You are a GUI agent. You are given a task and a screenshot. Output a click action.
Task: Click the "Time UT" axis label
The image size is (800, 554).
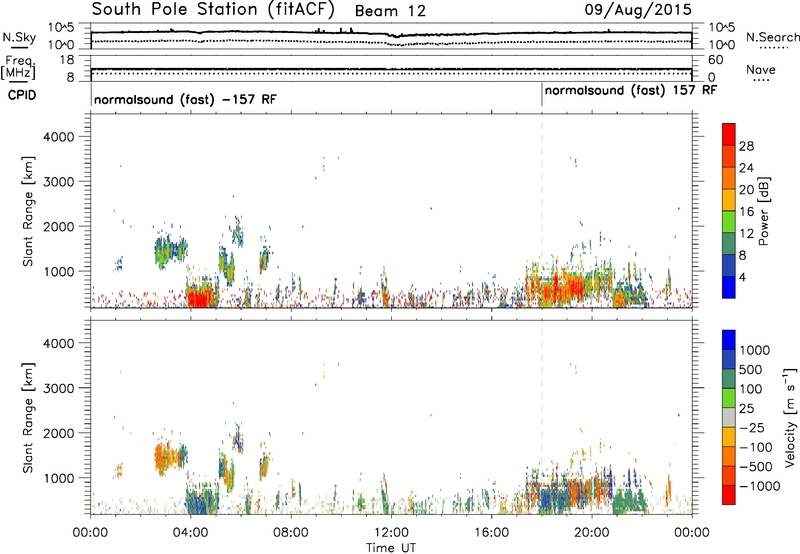391,548
